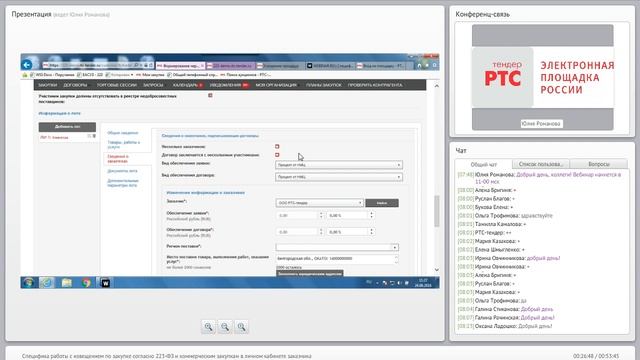Image resolution: width=640 pixels, height=360 pixels.
Task: Open the 'Вид обеспечения договора' dropdown
Action: click(x=339, y=177)
